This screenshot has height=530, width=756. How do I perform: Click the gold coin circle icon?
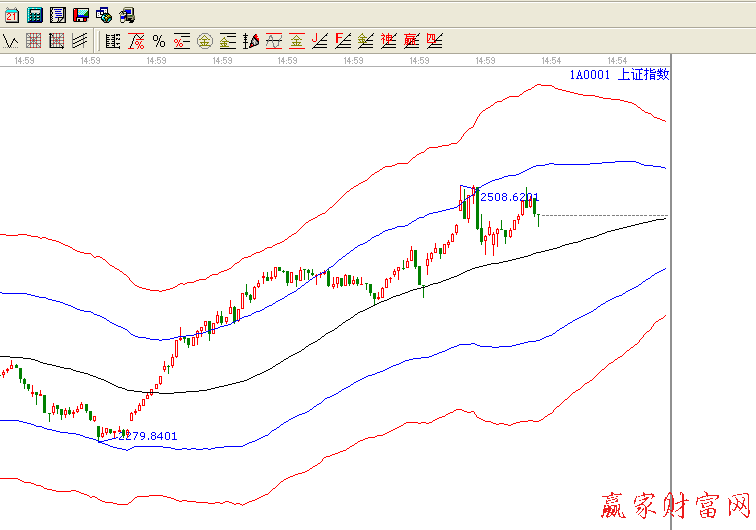[204, 41]
